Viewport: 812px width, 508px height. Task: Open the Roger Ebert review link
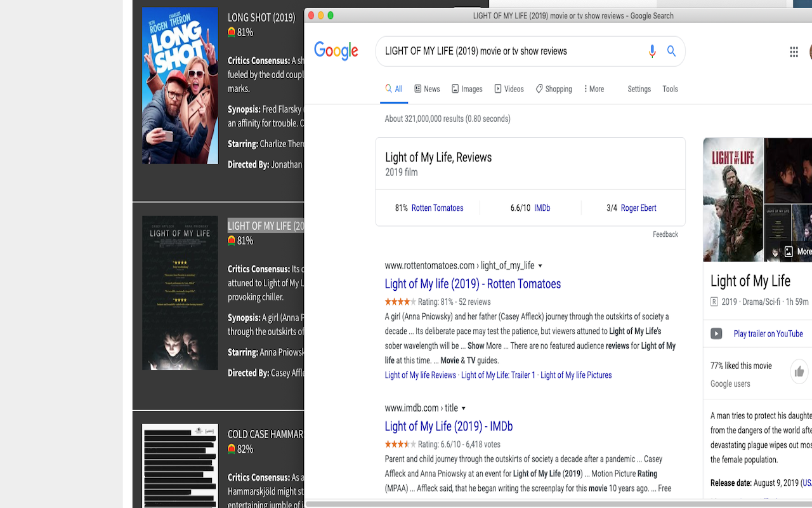pyautogui.click(x=638, y=208)
